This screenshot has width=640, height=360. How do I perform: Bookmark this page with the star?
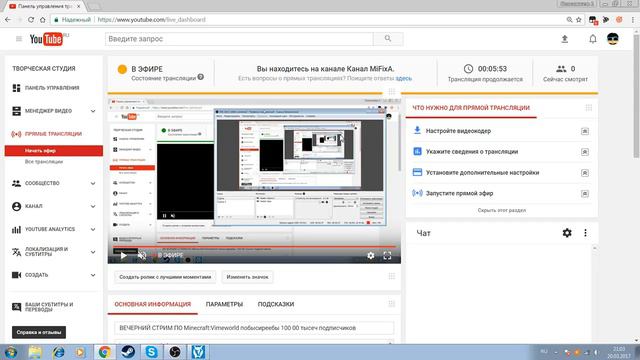tap(579, 20)
